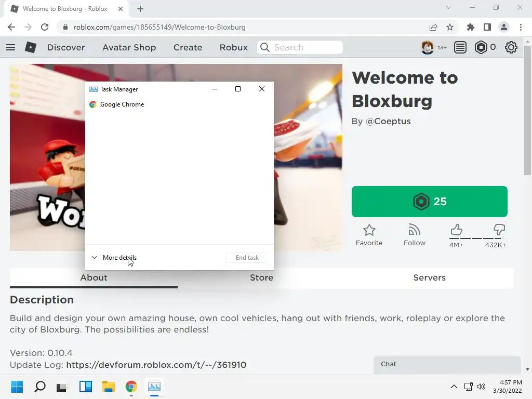Image resolution: width=532 pixels, height=399 pixels.
Task: Click Task Manager taskbar icon
Action: click(154, 387)
